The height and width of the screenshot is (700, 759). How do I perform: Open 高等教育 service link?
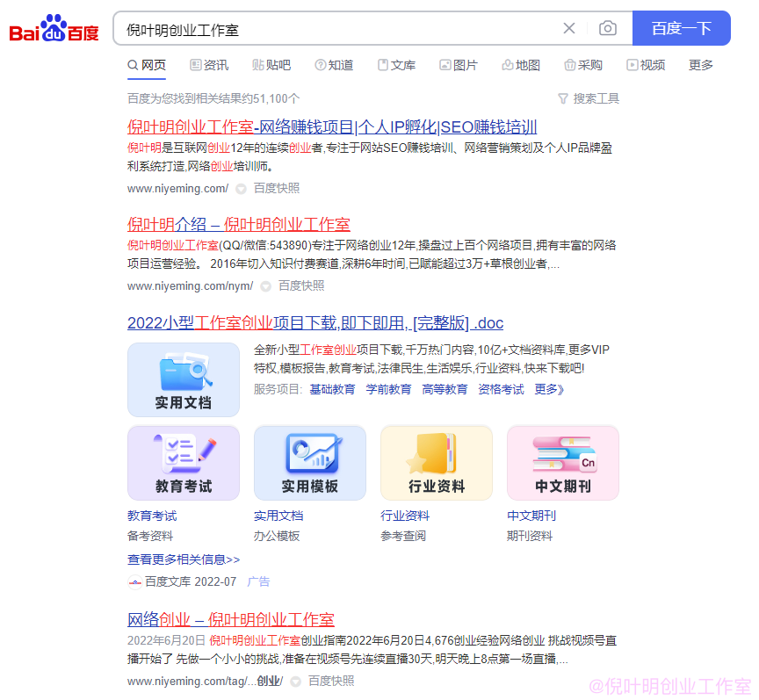tap(445, 390)
